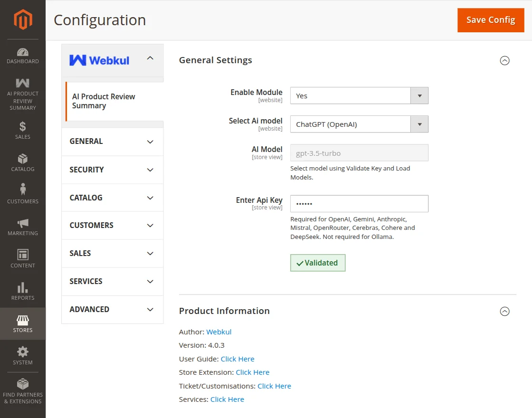Image resolution: width=532 pixels, height=418 pixels.
Task: Expand the SECURITY config section
Action: [112, 170]
